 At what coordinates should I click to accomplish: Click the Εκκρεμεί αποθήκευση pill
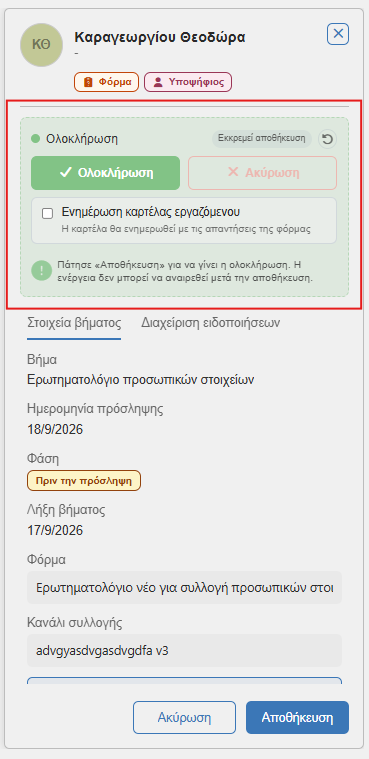(x=262, y=139)
